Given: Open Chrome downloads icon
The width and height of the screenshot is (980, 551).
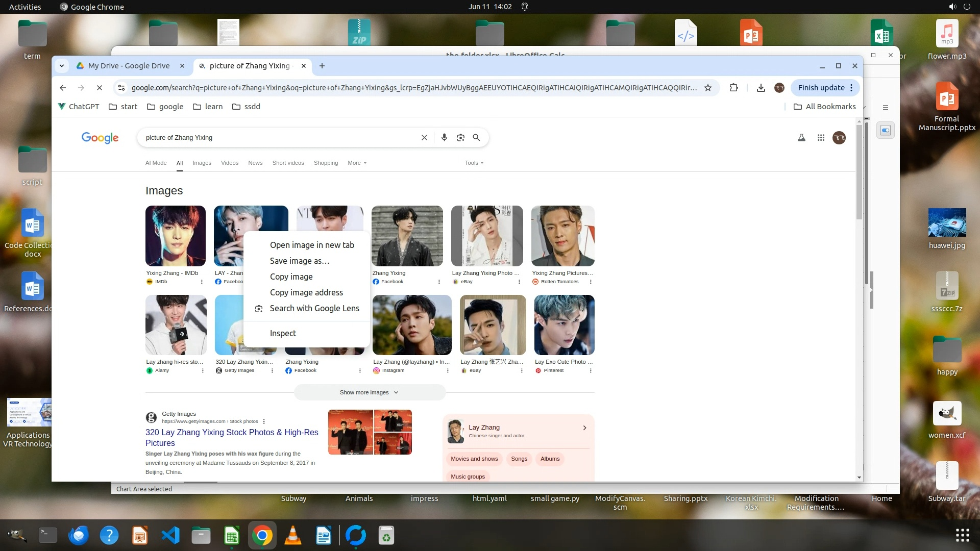Looking at the screenshot, I should 761,88.
